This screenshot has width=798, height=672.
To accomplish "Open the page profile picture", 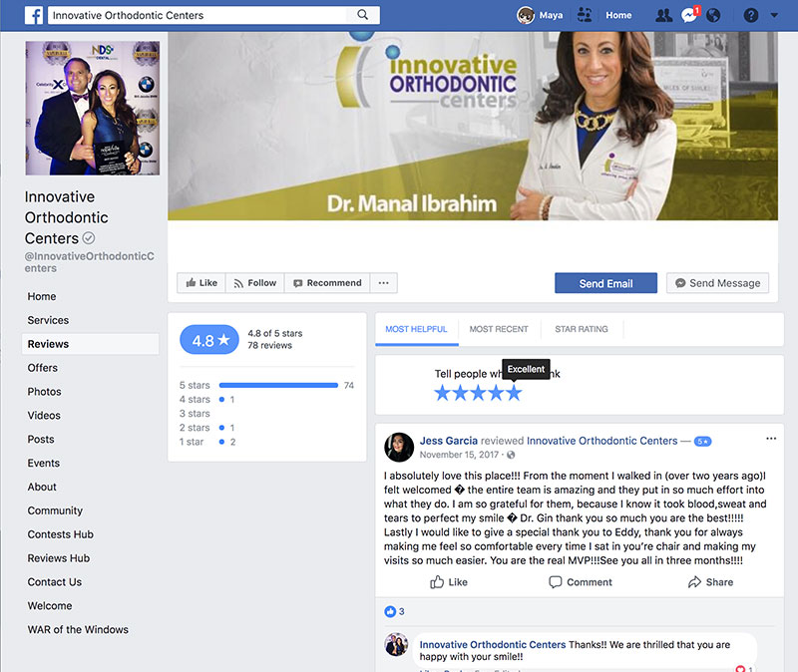I will 93,108.
